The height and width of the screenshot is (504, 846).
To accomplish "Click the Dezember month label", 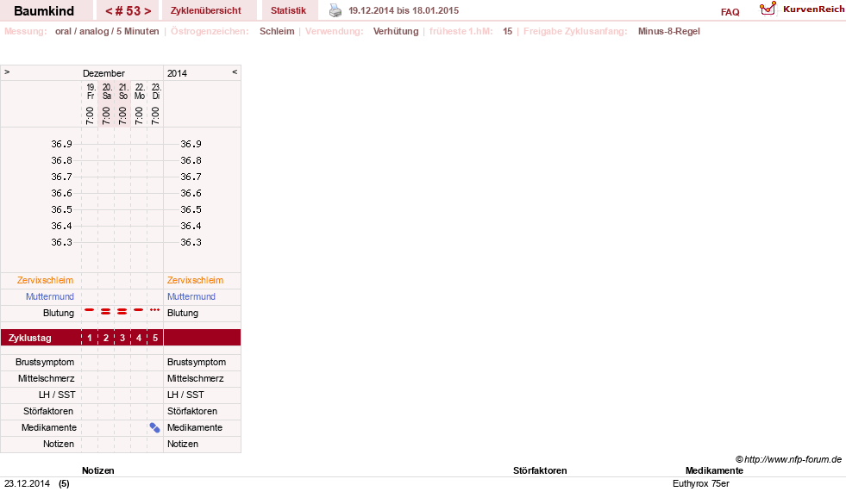I will pyautogui.click(x=103, y=73).
